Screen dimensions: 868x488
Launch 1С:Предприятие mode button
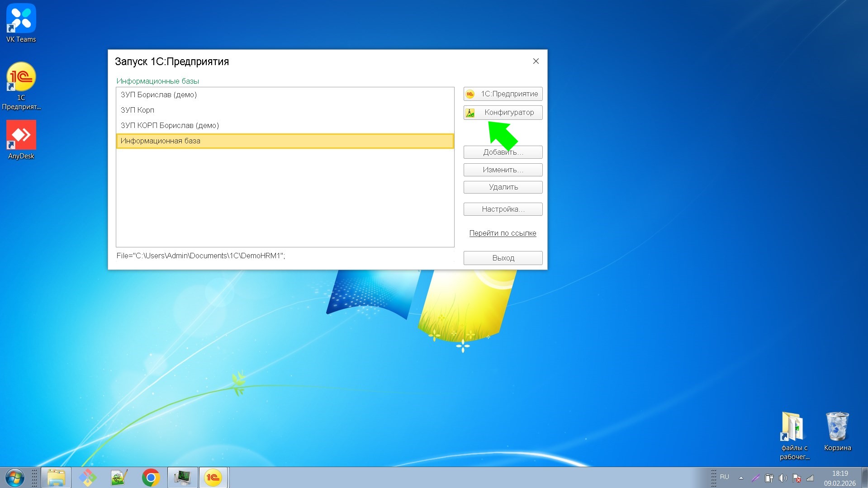[503, 94]
